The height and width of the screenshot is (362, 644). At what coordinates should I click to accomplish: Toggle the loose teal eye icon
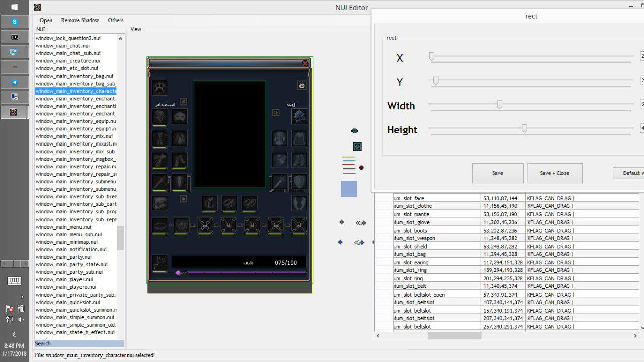coord(355,131)
